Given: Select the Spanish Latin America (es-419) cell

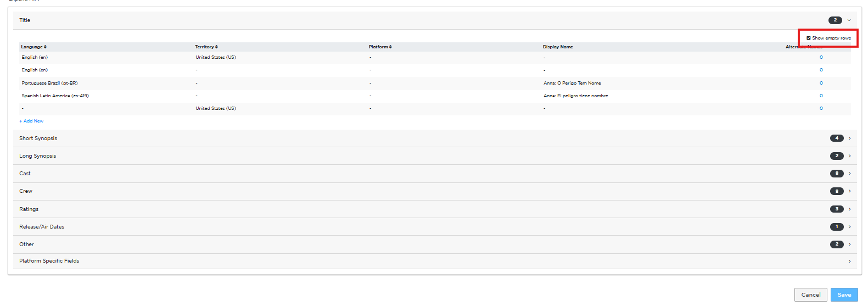Looking at the screenshot, I should click(55, 96).
